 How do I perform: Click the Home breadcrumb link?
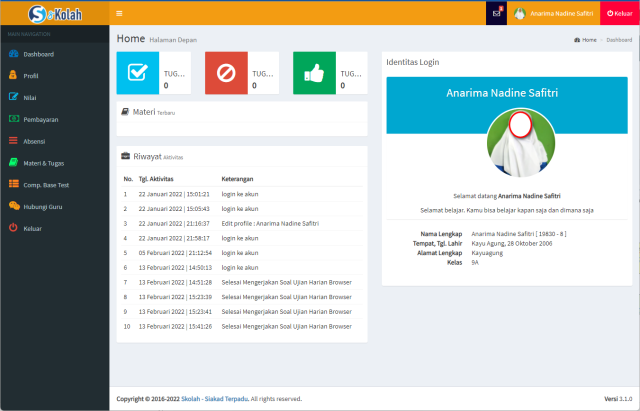point(588,40)
